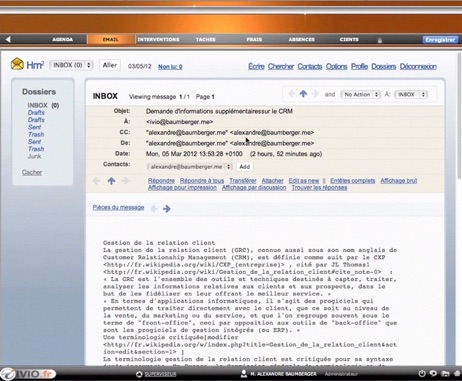The width and height of the screenshot is (462, 381).
Task: Open the contacts email address dropdown
Action: point(189,167)
